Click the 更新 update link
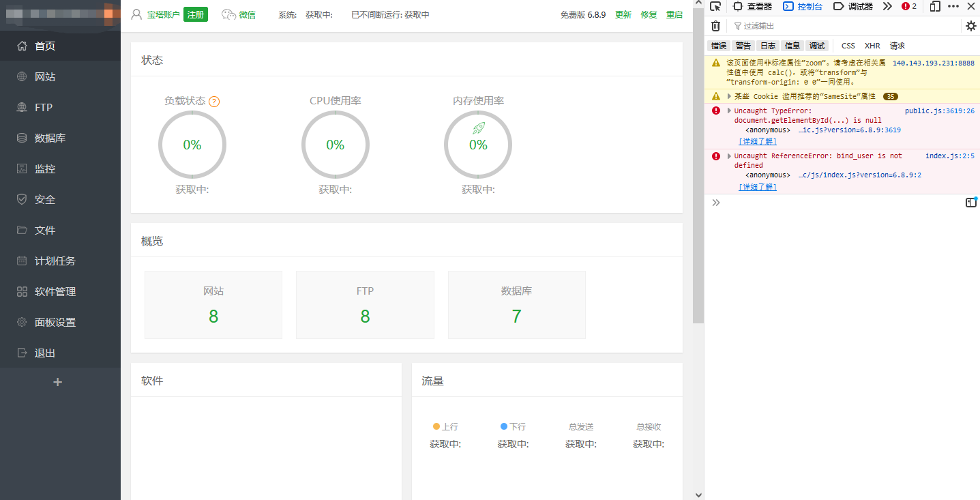980x500 pixels. pyautogui.click(x=623, y=15)
